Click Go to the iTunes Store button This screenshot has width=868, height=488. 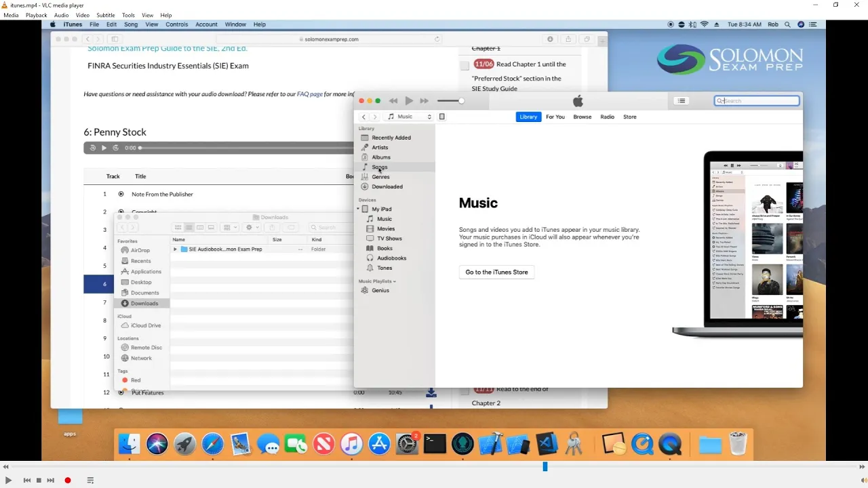496,272
